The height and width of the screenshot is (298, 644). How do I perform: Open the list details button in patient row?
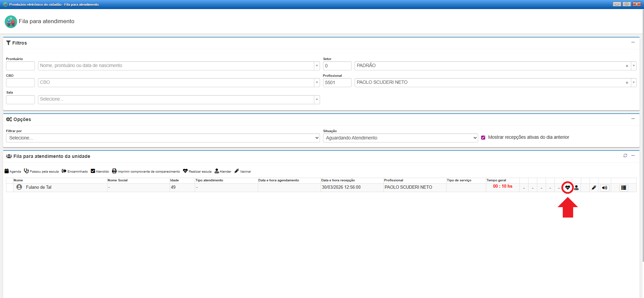[624, 188]
